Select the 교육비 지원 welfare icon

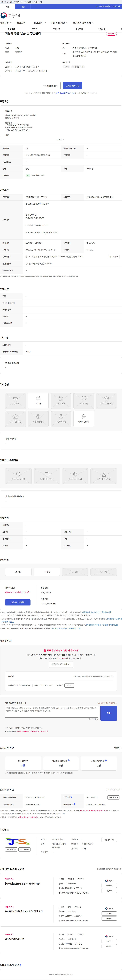coord(84,401)
